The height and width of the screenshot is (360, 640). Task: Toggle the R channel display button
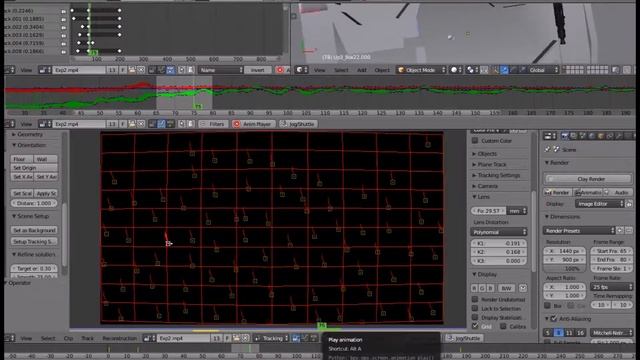click(474, 288)
